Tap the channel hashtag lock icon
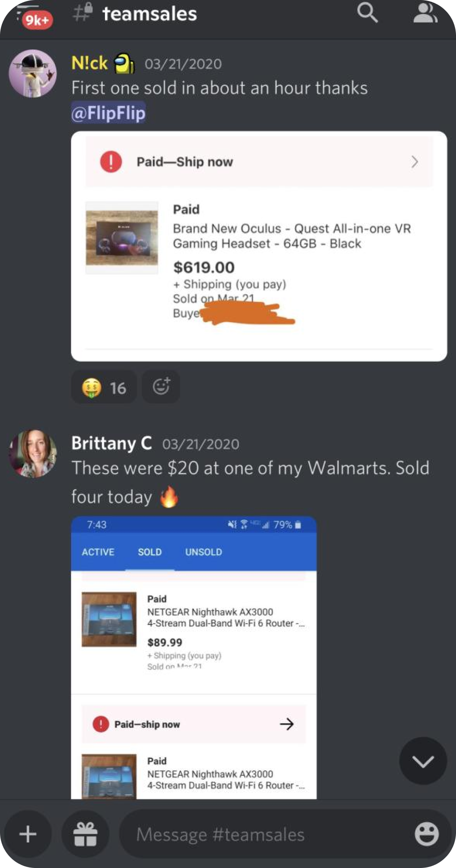Viewport: 456px width, 868px height. pyautogui.click(x=83, y=13)
